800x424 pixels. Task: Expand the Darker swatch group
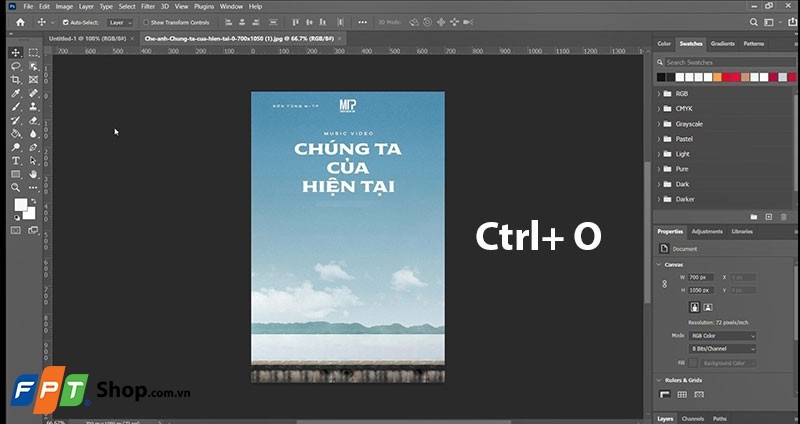click(x=659, y=199)
